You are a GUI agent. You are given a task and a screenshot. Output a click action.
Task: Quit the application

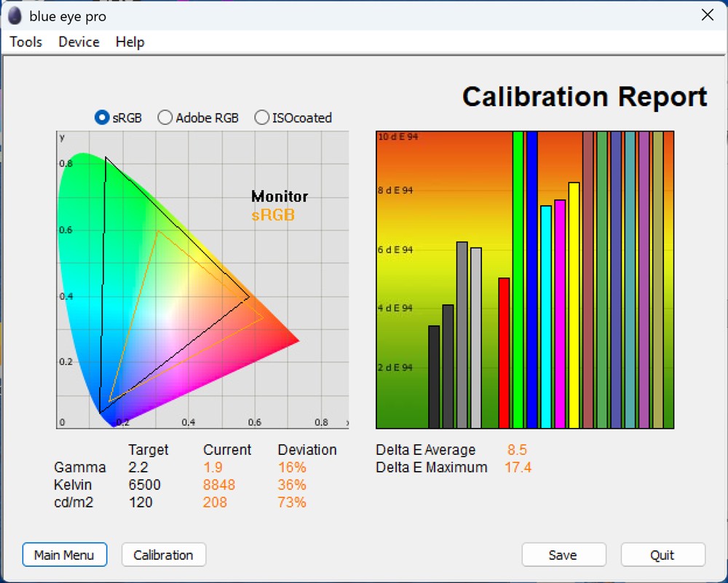(662, 555)
